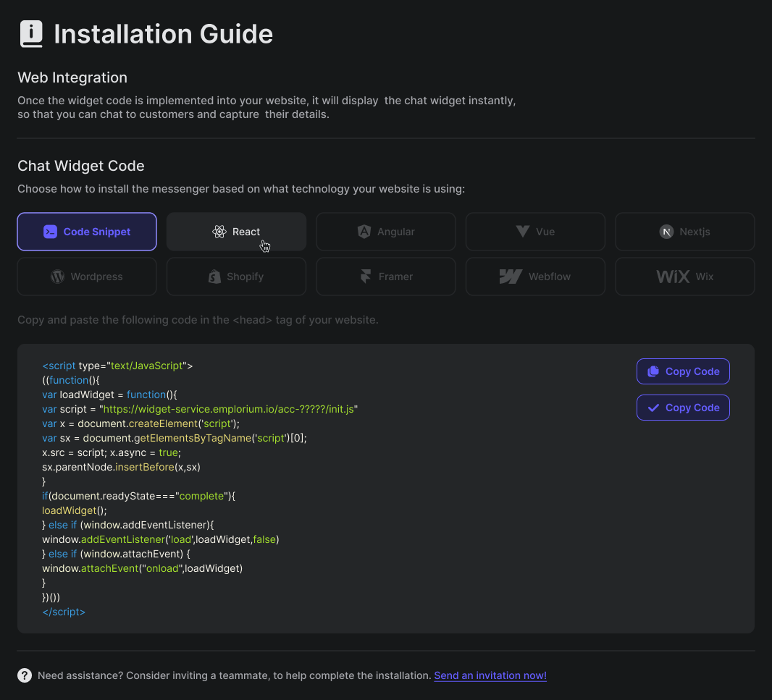Click the x.src = script; x.async line
This screenshot has height=700, width=772.
(112, 452)
